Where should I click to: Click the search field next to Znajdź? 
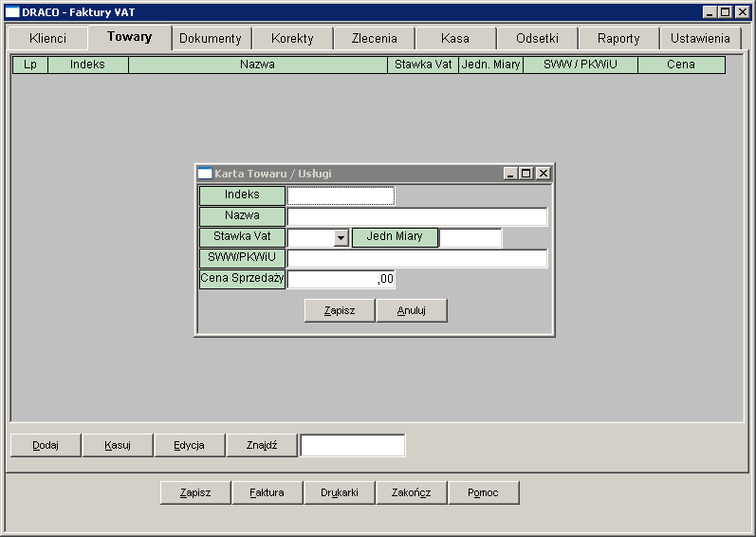pyautogui.click(x=353, y=445)
